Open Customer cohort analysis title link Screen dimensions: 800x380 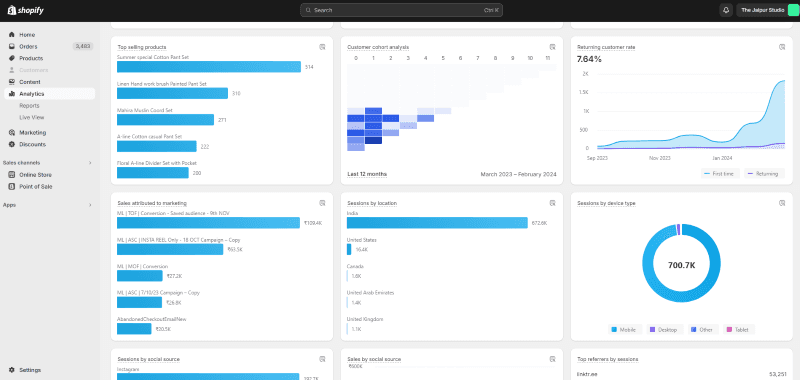pyautogui.click(x=378, y=47)
